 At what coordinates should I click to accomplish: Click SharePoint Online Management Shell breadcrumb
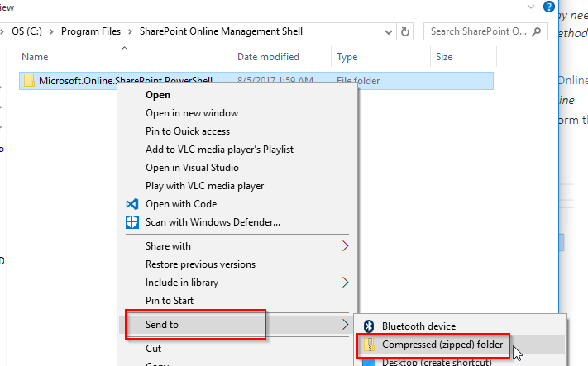coord(221,31)
